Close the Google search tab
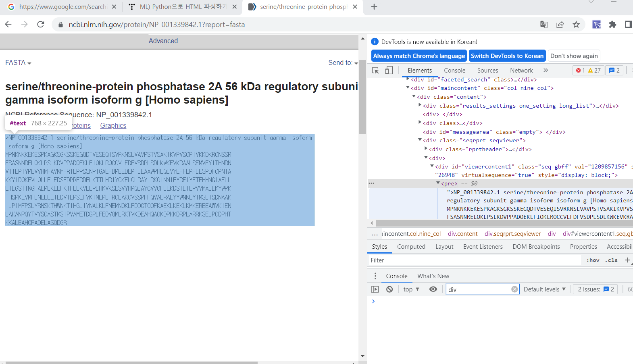The height and width of the screenshot is (364, 633). pos(114,7)
